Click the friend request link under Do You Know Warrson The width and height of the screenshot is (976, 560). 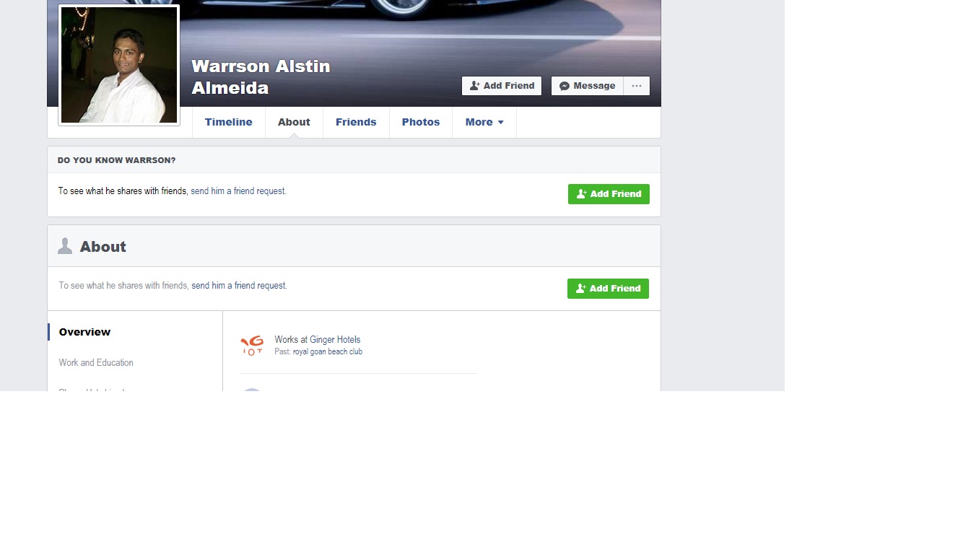238,191
